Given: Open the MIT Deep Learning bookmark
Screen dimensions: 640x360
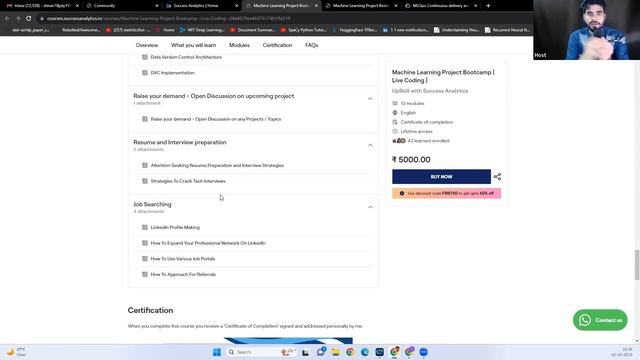Looking at the screenshot, I should 202,30.
